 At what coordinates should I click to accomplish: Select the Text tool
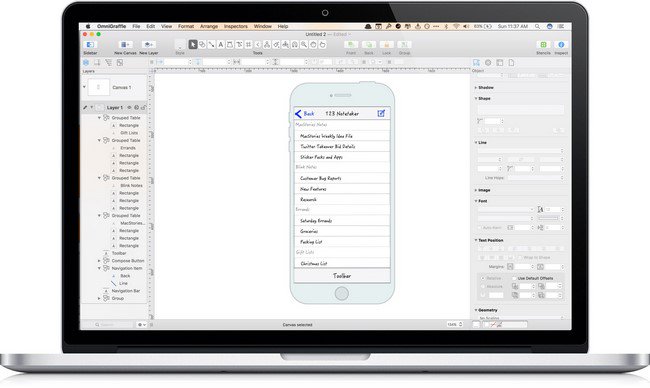click(x=221, y=44)
